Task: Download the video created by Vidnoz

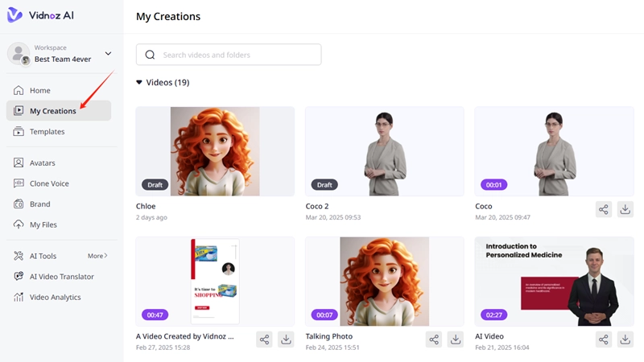Action: 286,339
